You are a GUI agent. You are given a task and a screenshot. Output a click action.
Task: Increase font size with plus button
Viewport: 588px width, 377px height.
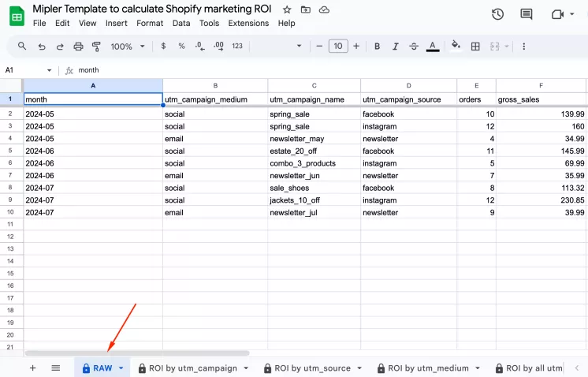pyautogui.click(x=356, y=47)
